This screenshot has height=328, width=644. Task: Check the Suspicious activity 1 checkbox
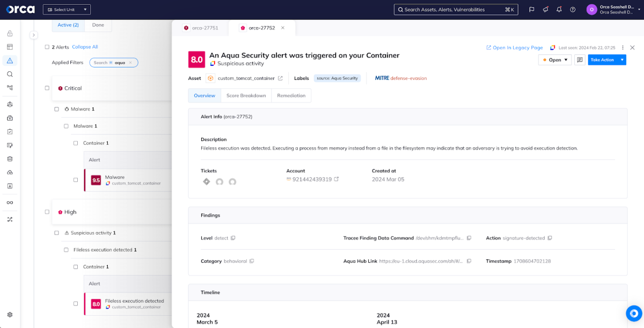(x=56, y=233)
